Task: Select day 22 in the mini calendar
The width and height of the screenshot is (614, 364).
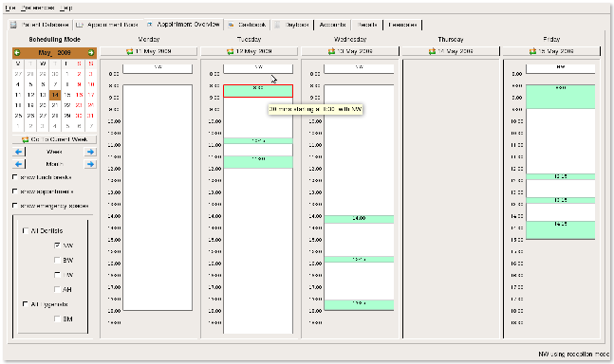Action: pos(67,105)
